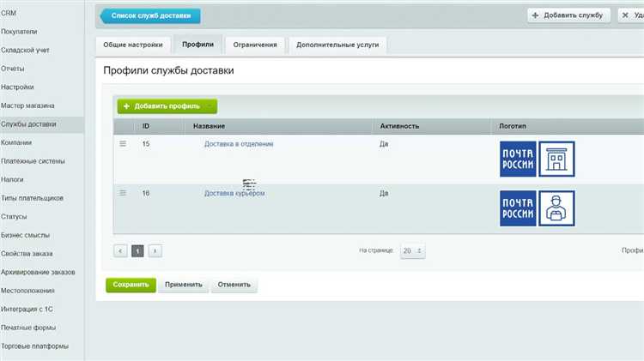Open CRM in sidebar

click(x=9, y=13)
